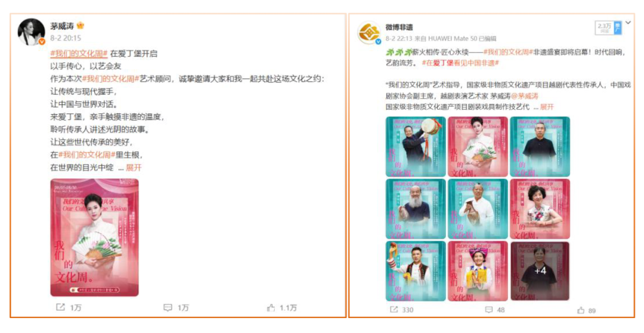Screen dimensions: 644x333
Task: Open the @茅威涛 mention link
Action: tap(525, 96)
